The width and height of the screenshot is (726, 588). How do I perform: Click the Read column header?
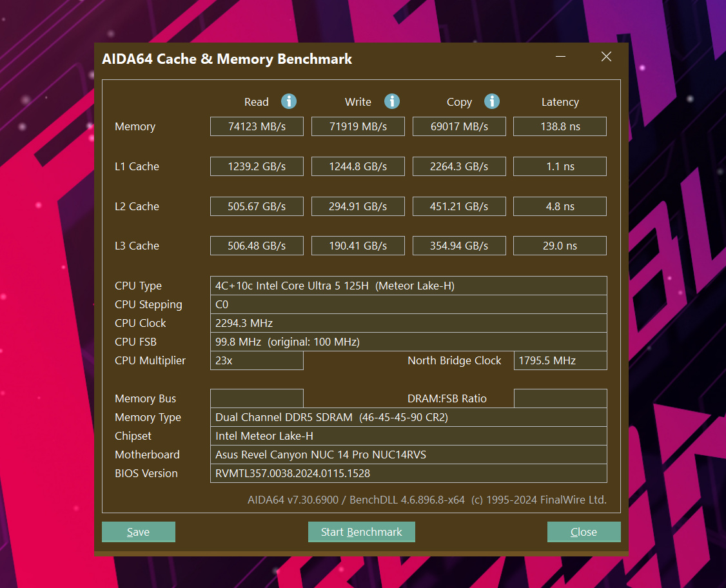[257, 102]
